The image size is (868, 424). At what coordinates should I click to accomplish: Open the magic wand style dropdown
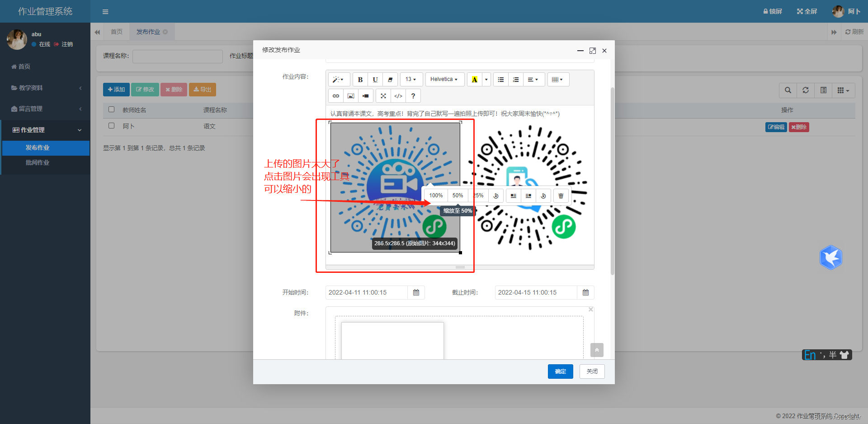pyautogui.click(x=339, y=80)
